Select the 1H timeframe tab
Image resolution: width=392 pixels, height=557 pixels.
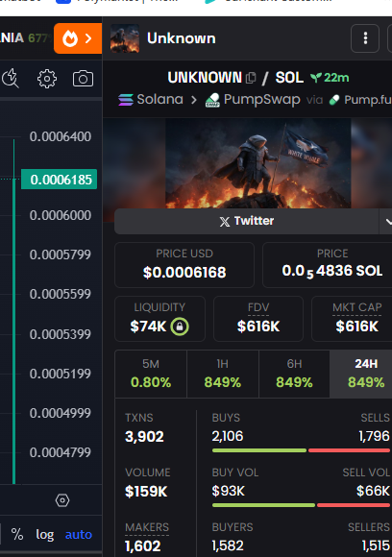point(223,374)
